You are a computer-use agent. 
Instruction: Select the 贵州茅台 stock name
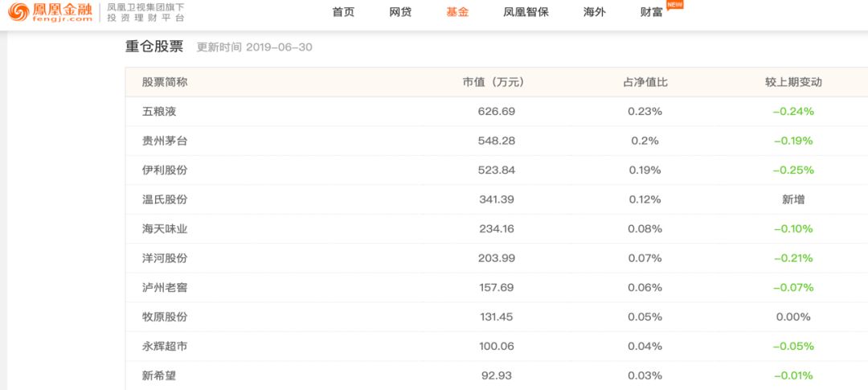165,141
